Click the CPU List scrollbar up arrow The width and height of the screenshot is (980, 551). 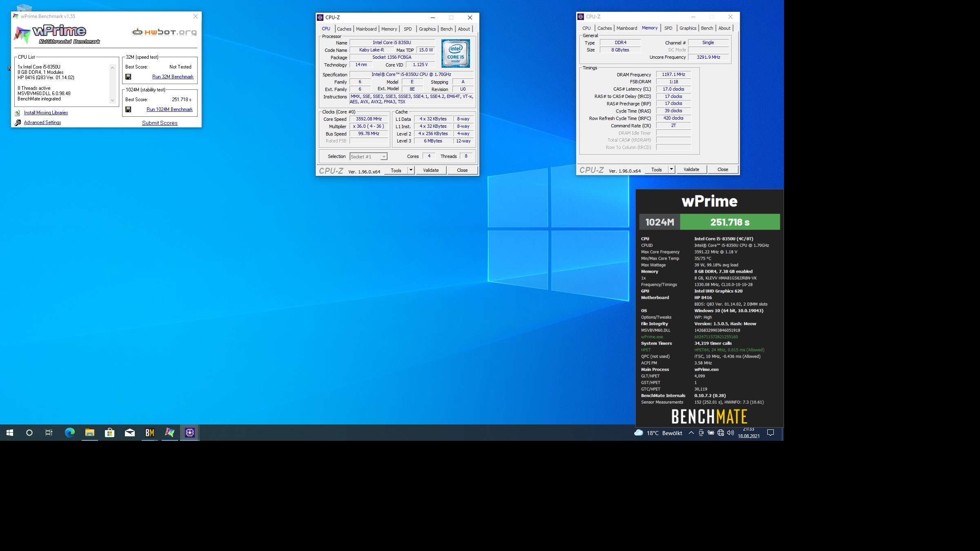113,67
